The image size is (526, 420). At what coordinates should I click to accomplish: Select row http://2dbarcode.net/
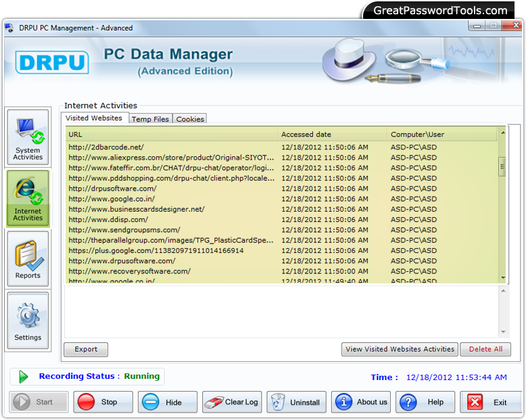pos(282,147)
